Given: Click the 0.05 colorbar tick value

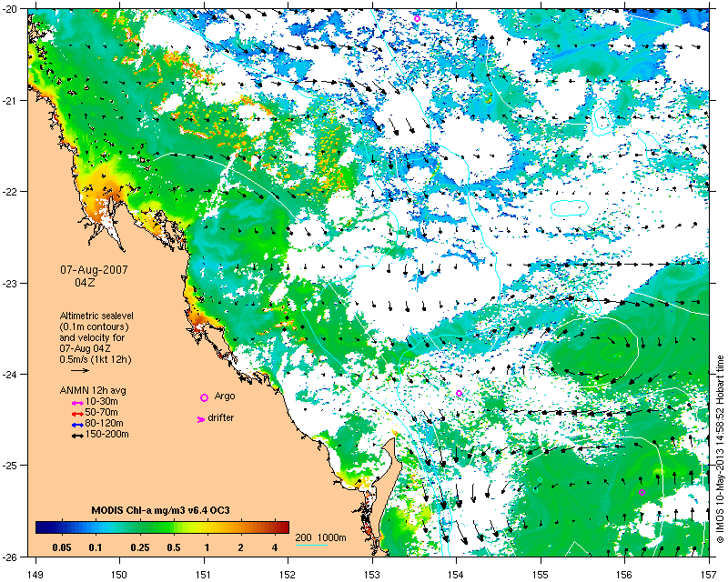Looking at the screenshot, I should tap(62, 547).
